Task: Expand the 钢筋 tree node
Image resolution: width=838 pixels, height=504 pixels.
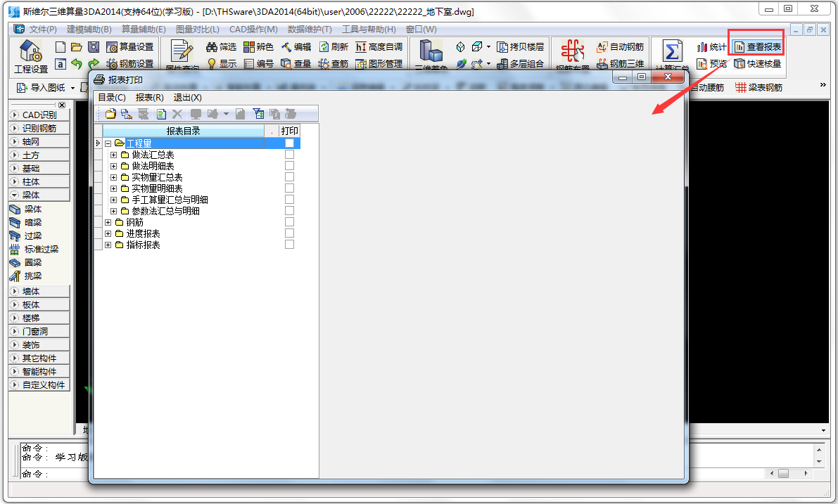Action: (108, 222)
